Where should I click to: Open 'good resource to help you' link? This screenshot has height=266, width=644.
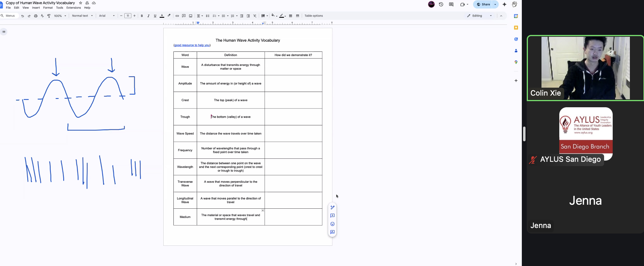coord(192,45)
